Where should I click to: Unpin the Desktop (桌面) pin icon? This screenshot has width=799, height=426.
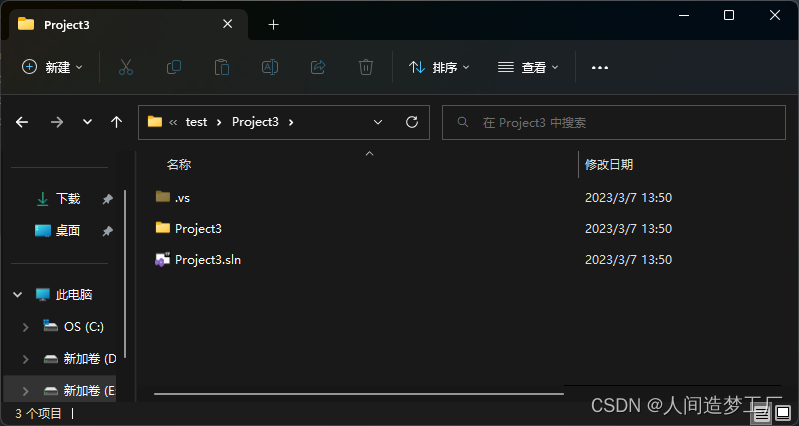coord(108,231)
